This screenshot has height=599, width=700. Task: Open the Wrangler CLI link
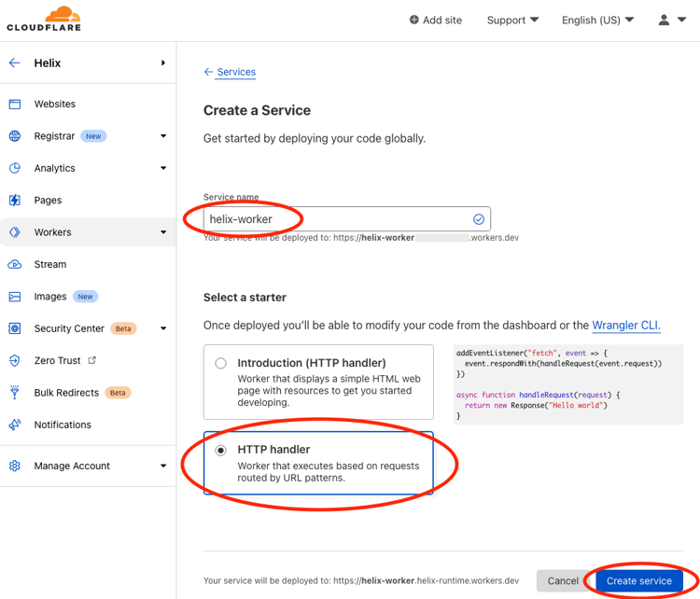[626, 326]
